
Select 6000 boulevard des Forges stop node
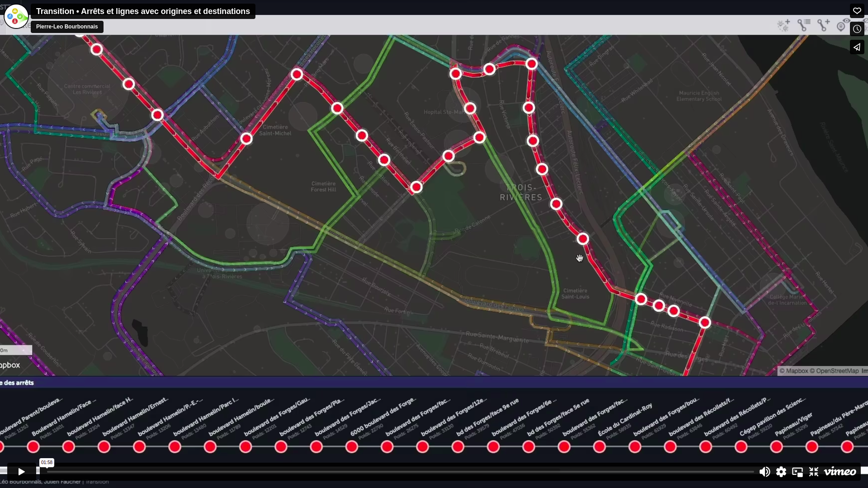[x=352, y=447]
